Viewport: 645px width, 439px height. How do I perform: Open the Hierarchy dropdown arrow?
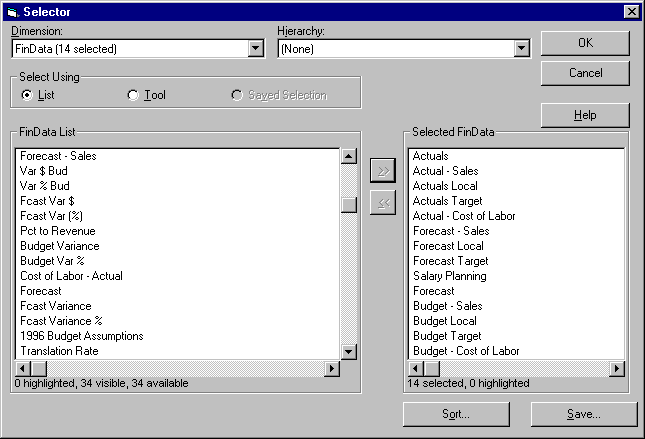[521, 49]
